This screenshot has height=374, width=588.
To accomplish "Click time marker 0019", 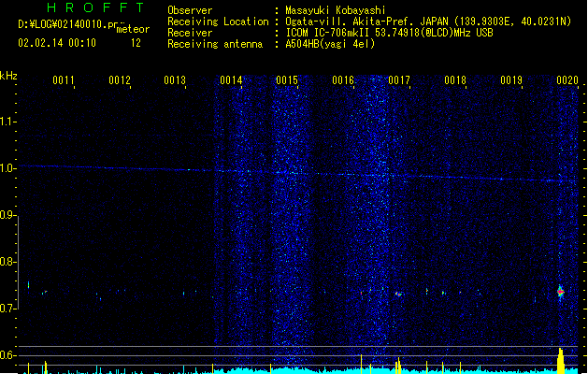I will tap(511, 80).
